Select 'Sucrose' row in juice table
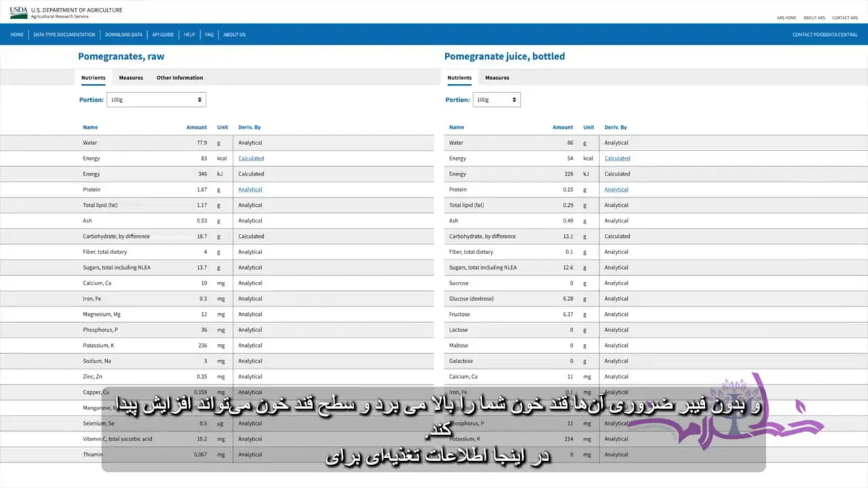868x488 pixels. click(x=656, y=283)
